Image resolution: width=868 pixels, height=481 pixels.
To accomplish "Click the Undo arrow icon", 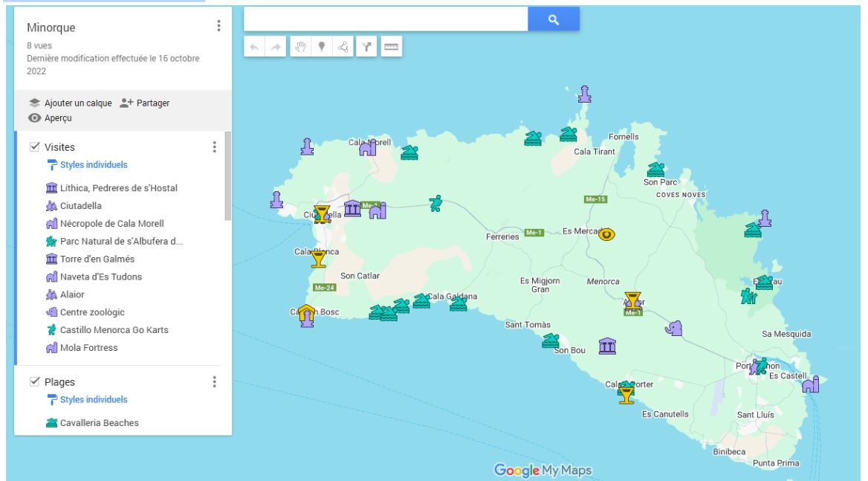I will click(256, 46).
